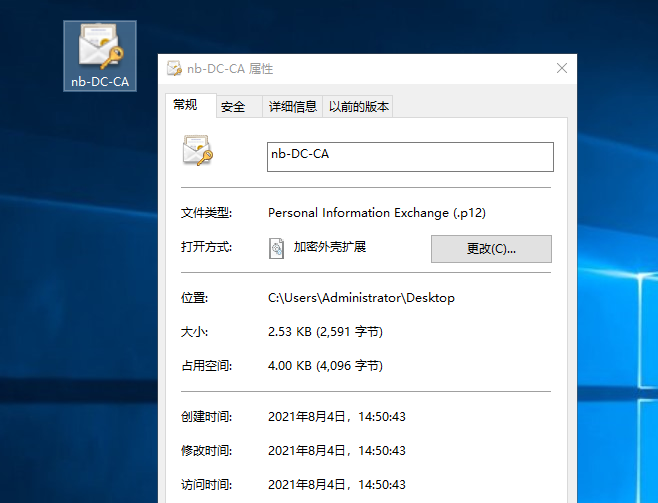Click the 位置 label
The width and height of the screenshot is (658, 503).
[194, 298]
